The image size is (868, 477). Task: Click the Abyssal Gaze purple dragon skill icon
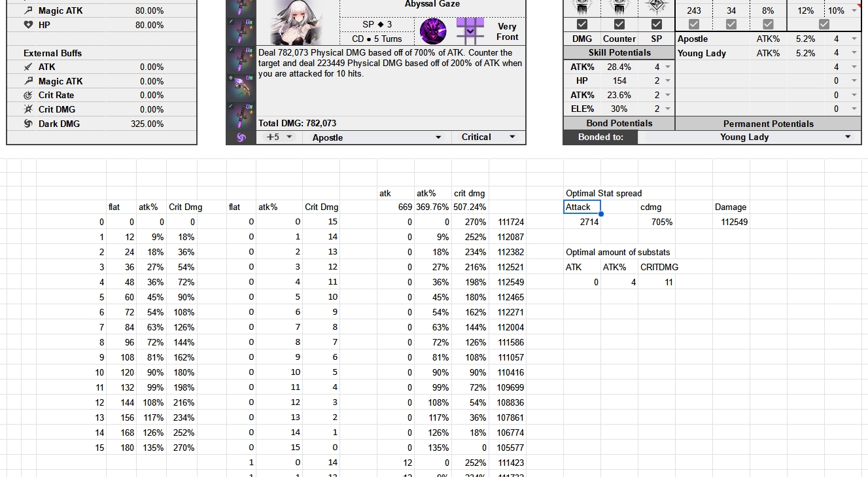(433, 31)
